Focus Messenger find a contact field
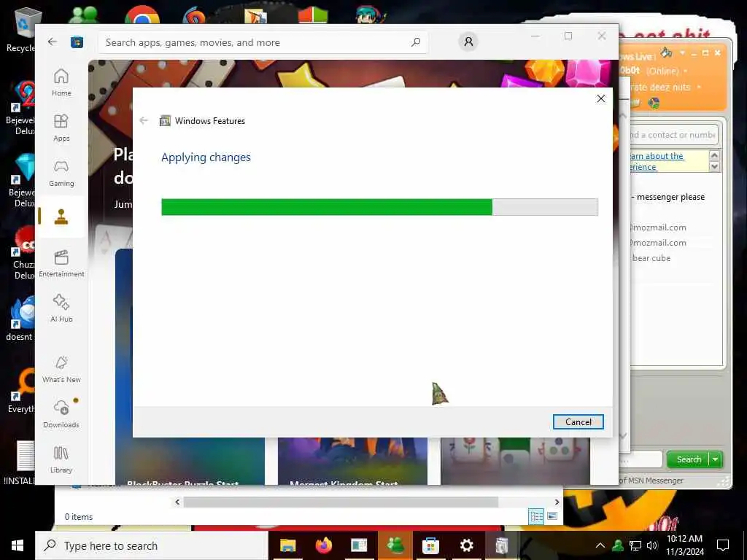The height and width of the screenshot is (560, 747). click(x=673, y=135)
